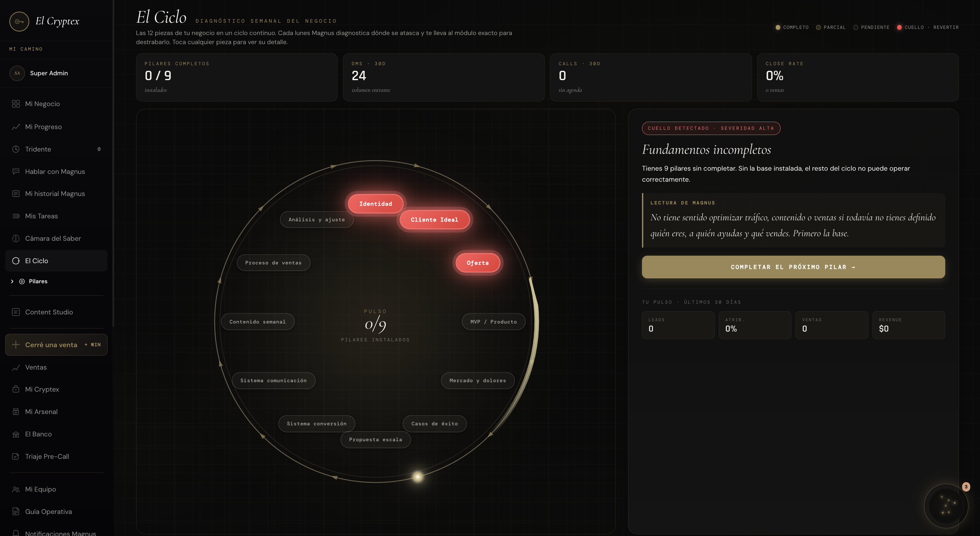Click the Pilares Completos 0 / 9 card
This screenshot has width=980, height=536.
point(237,77)
